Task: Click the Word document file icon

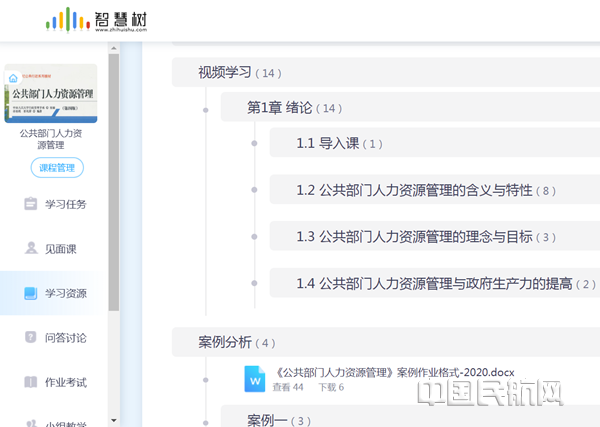Action: 255,379
